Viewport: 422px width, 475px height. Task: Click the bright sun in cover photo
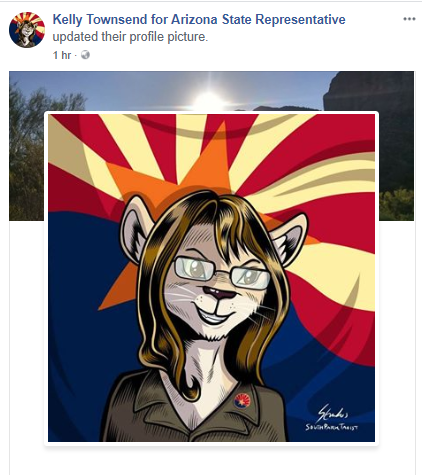[x=209, y=99]
